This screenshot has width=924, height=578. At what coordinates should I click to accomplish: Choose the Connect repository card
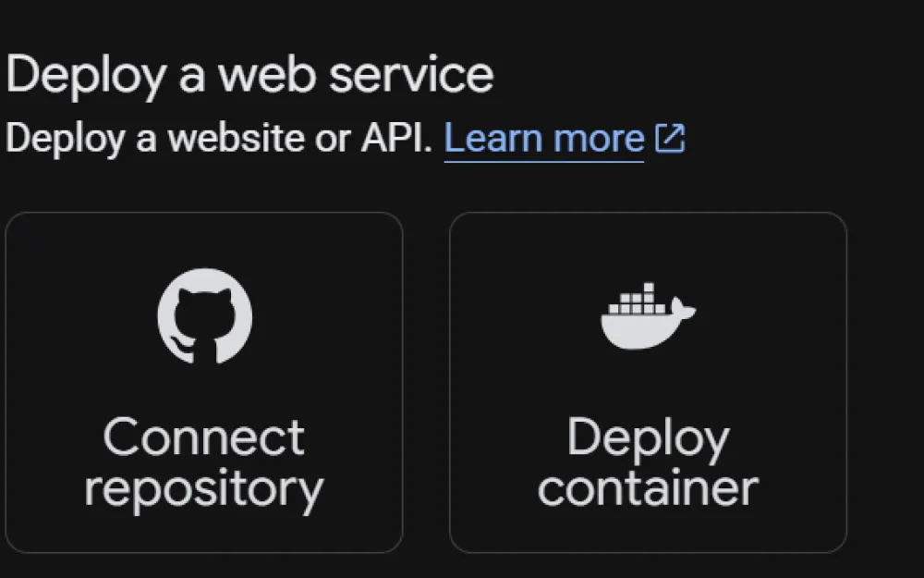coord(204,382)
